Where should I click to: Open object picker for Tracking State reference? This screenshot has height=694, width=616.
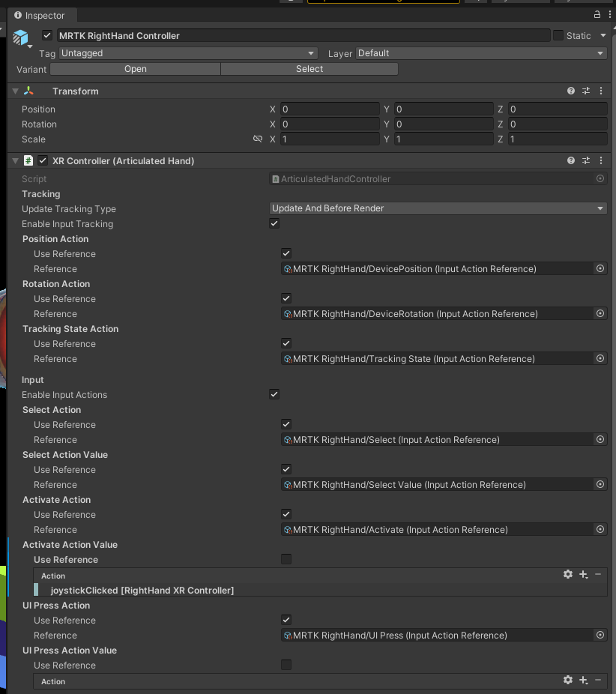[600, 358]
